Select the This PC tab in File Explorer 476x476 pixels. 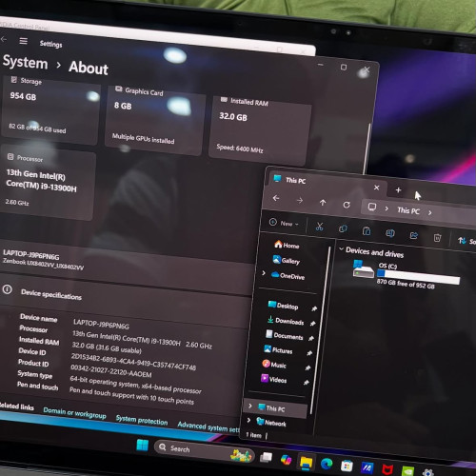tap(326, 183)
